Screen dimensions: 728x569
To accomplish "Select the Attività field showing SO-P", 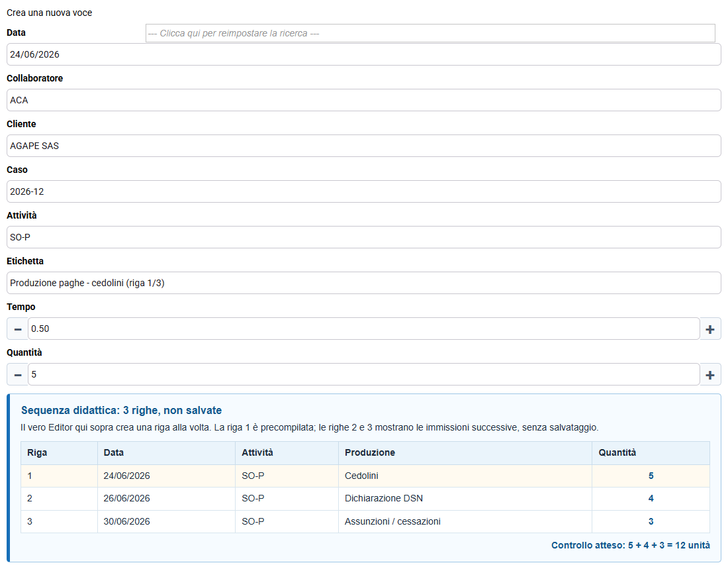I will point(363,237).
